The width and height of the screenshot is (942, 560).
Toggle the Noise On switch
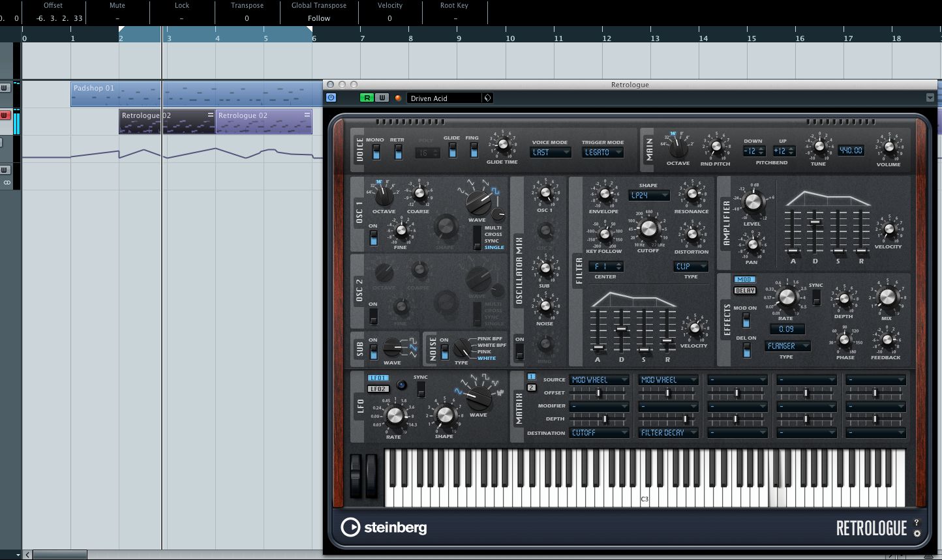(444, 352)
